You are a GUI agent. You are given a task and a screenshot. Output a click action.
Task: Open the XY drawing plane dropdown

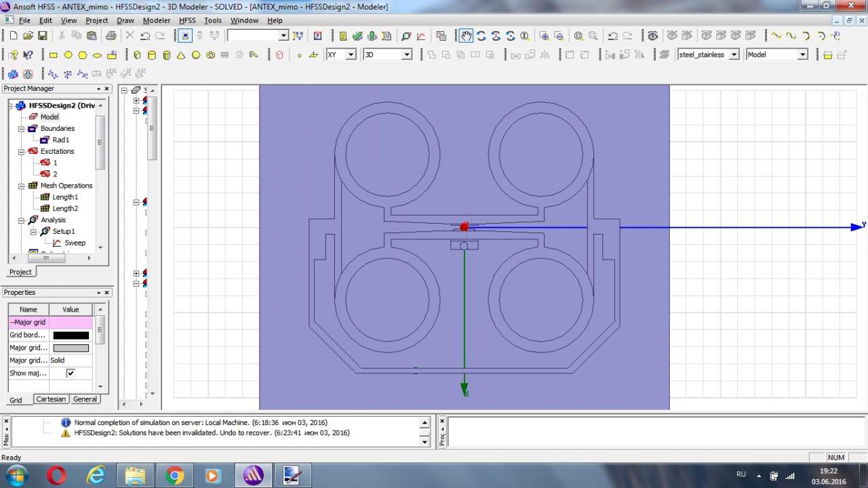point(351,55)
